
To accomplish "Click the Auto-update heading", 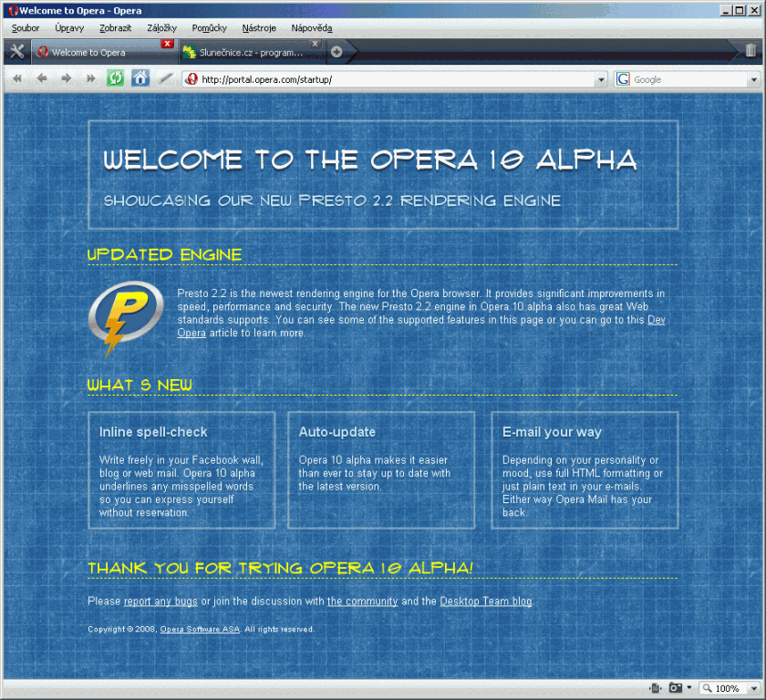I will pyautogui.click(x=337, y=433).
